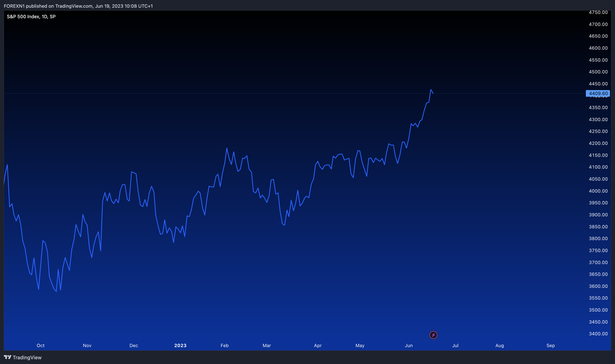Click the latest price peak on the chart line
Screen dimensions: 615x364
(431, 89)
